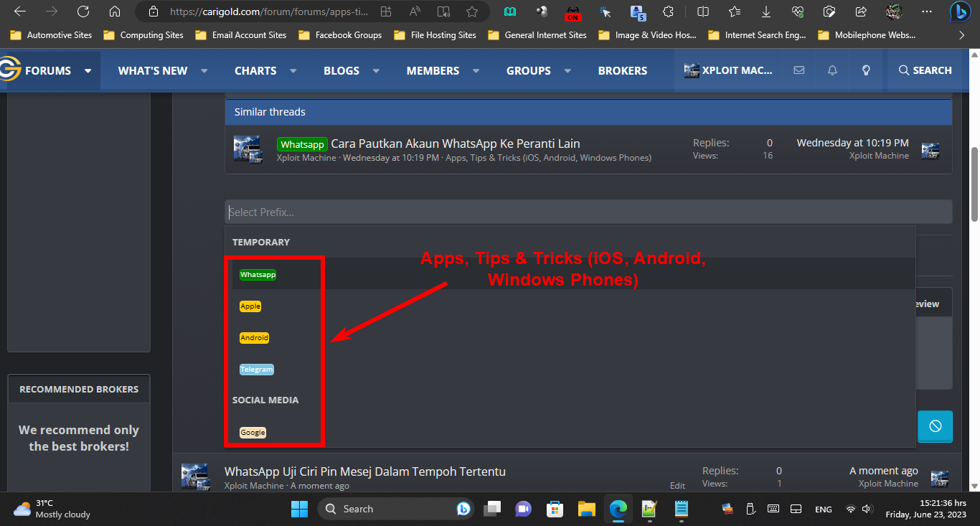Open the Bing chat sidebar button
The width and height of the screenshot is (980, 526).
[x=960, y=12]
